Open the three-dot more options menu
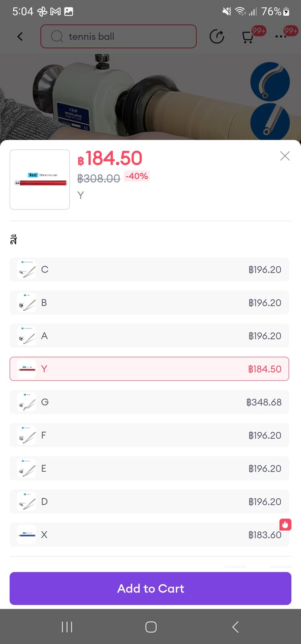This screenshot has height=644, width=301. pyautogui.click(x=281, y=37)
